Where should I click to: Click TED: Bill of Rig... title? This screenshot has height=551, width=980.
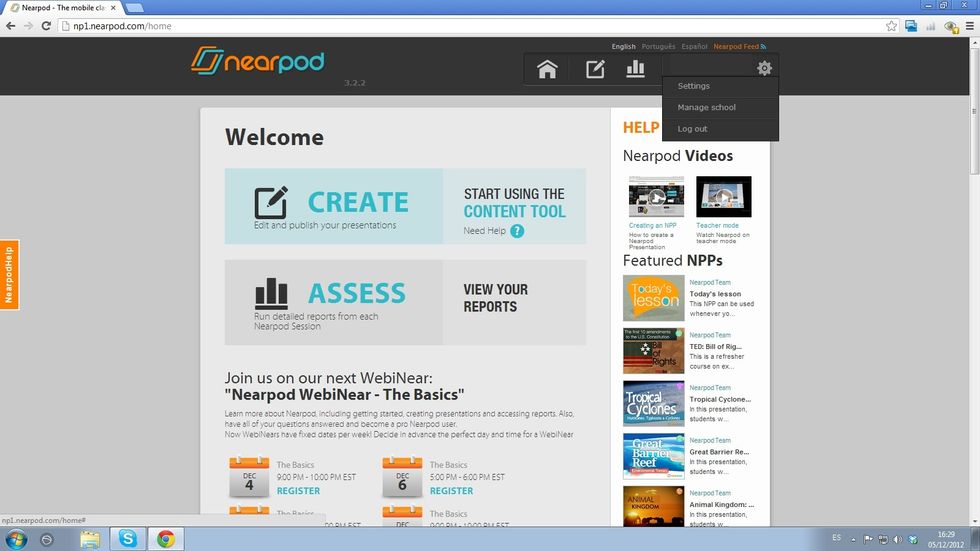[716, 346]
